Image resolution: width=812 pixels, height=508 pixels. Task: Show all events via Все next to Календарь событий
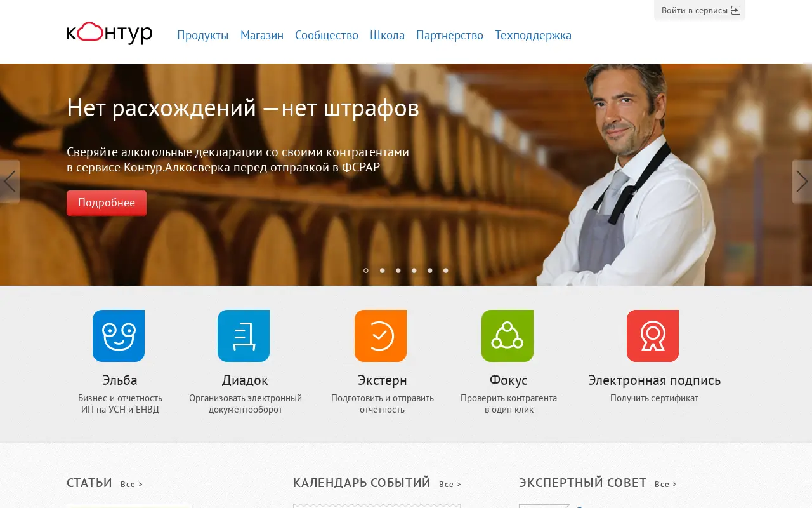pos(450,484)
